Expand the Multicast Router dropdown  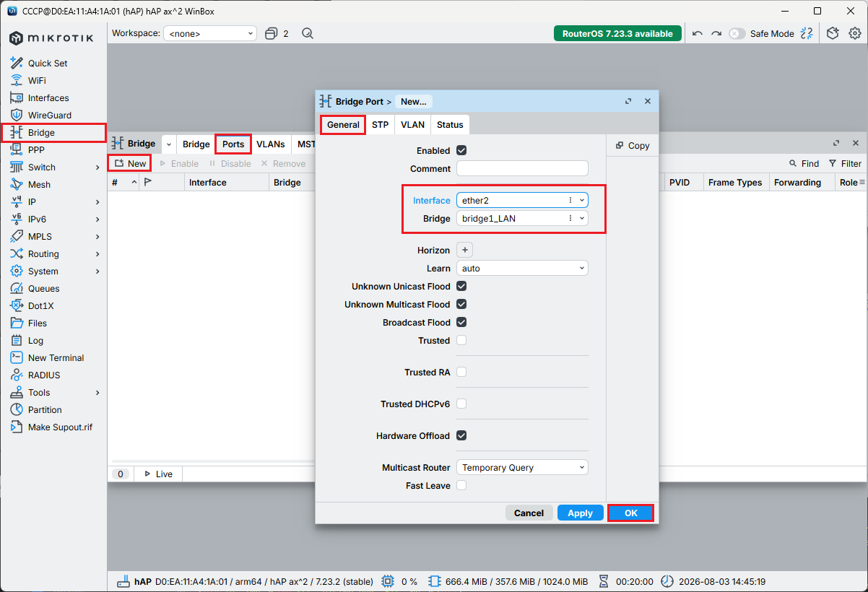pos(522,467)
